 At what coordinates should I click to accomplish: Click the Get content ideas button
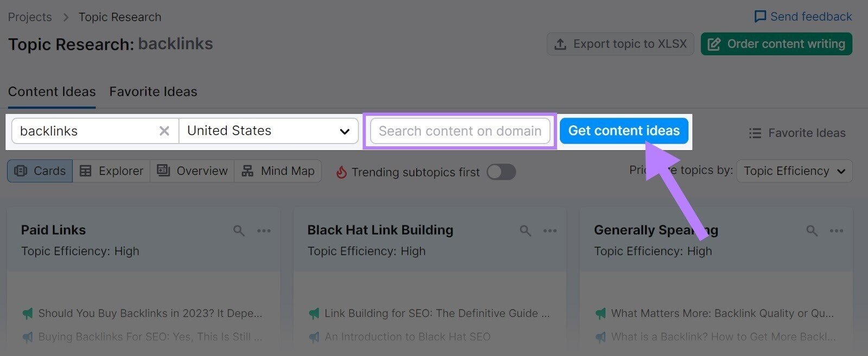[x=624, y=131]
